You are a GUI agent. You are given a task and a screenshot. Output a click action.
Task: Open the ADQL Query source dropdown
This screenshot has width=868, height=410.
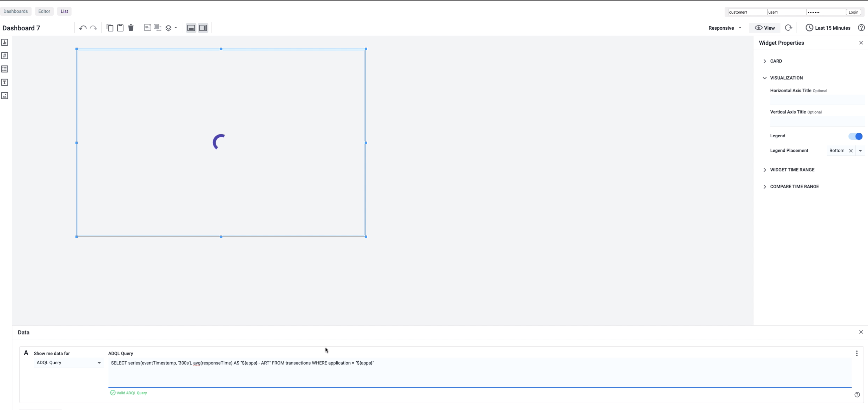[69, 363]
